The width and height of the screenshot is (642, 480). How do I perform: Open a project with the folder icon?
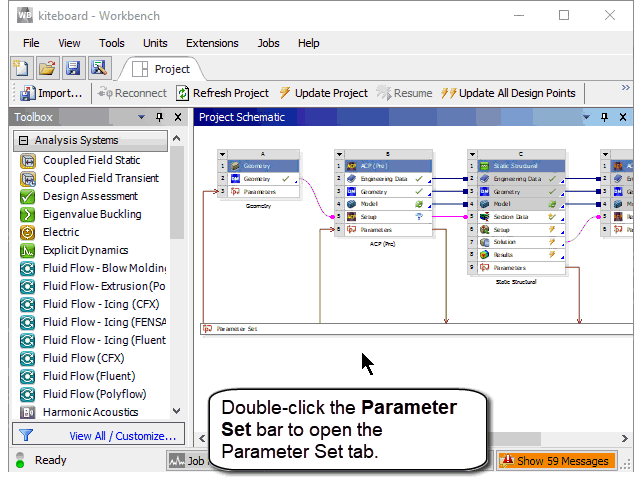pyautogui.click(x=47, y=68)
